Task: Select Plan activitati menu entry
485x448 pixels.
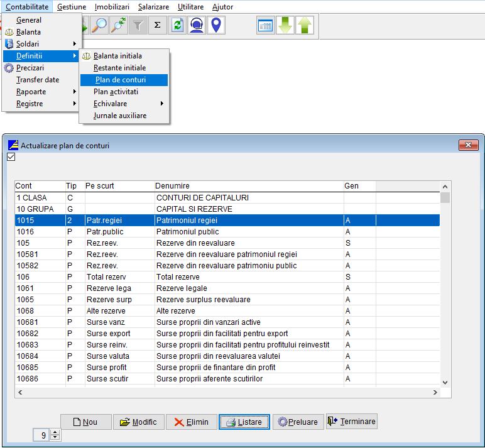Action: coord(124,92)
